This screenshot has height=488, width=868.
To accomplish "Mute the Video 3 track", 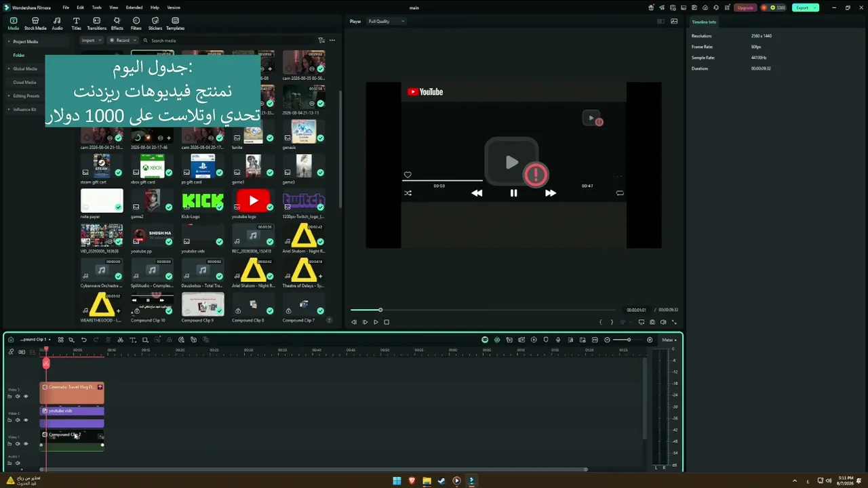I will [18, 396].
